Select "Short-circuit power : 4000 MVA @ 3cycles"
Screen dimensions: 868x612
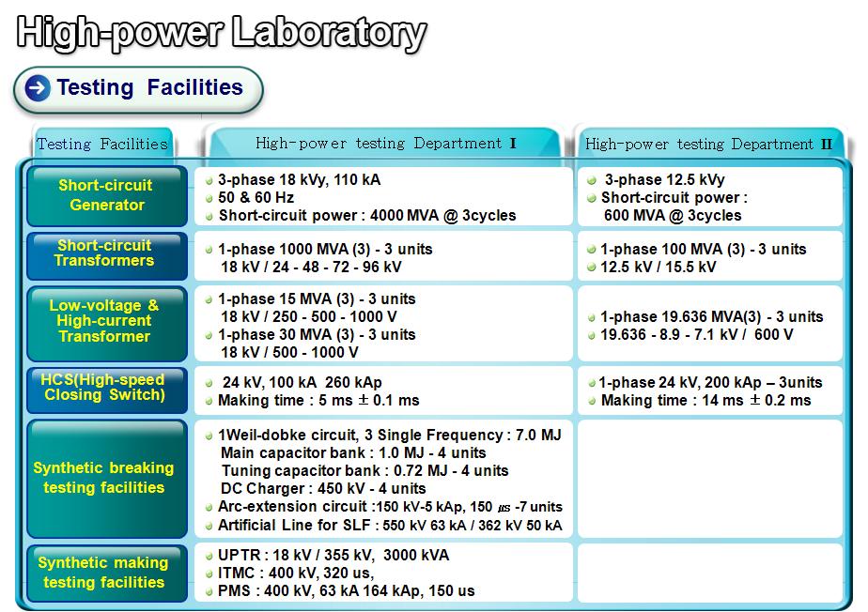[367, 215]
